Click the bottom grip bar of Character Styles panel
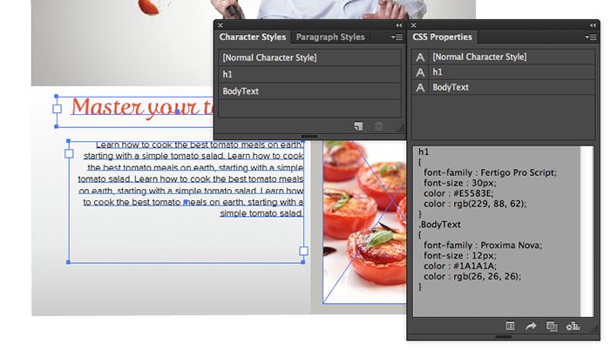 coord(309,137)
